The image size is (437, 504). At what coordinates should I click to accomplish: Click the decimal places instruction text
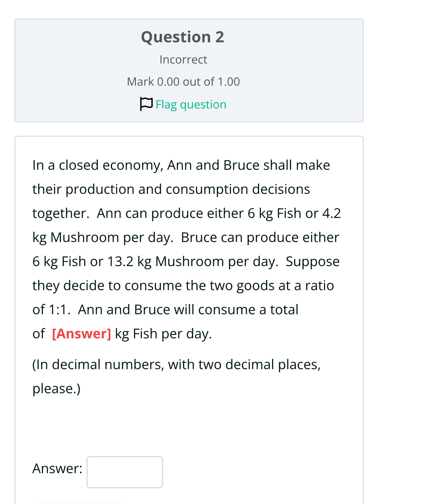point(176,365)
